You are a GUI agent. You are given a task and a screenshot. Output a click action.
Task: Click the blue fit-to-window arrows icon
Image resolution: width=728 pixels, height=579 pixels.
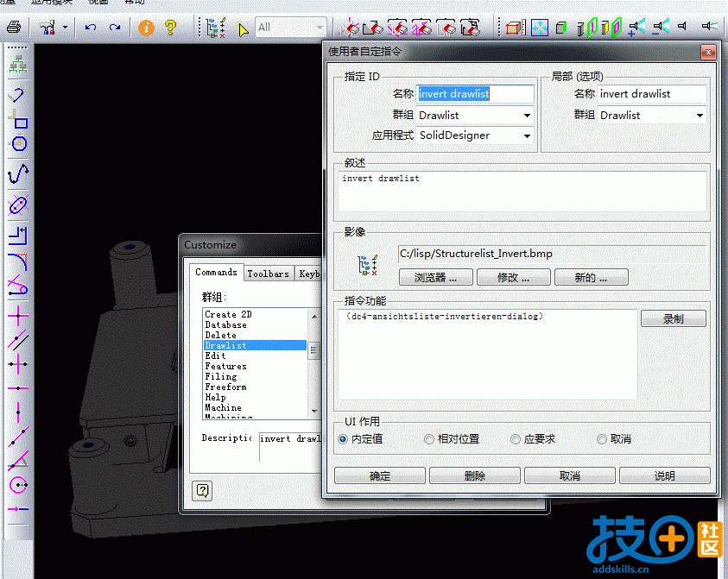540,28
